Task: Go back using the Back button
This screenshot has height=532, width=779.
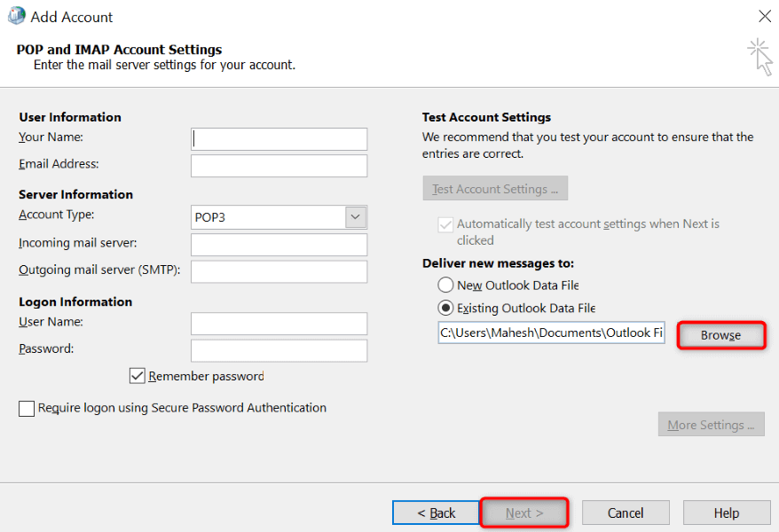Action: tap(436, 512)
